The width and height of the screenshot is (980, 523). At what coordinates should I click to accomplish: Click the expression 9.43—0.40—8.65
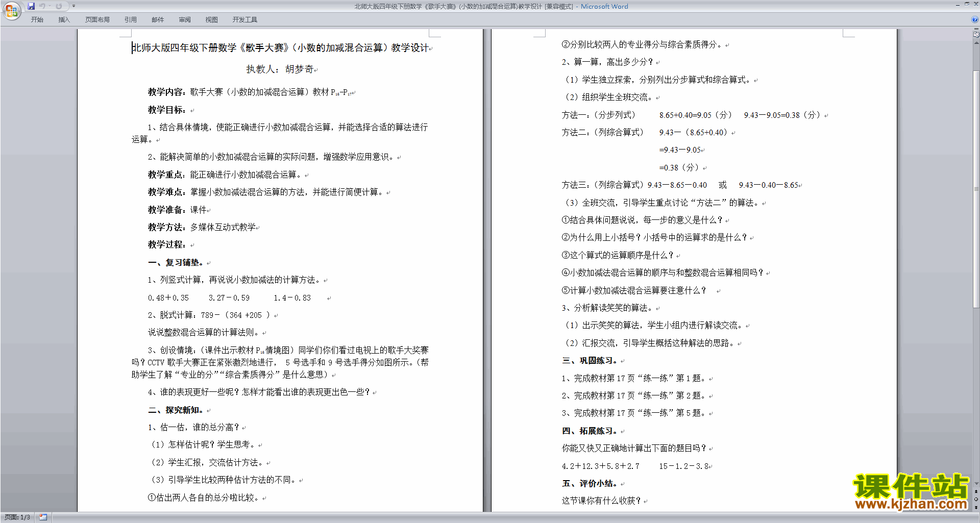pos(769,185)
